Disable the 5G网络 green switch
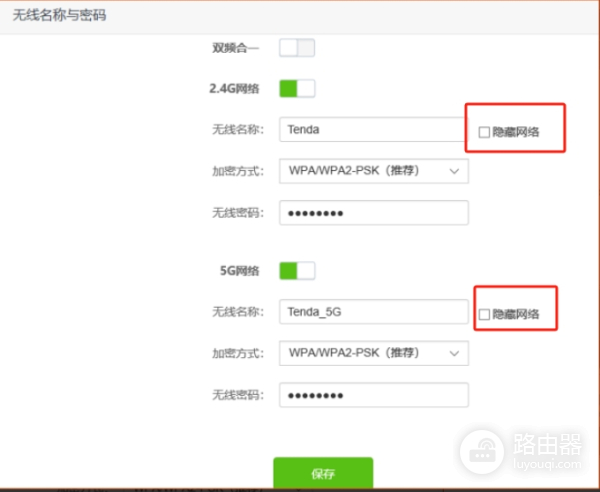 tap(297, 270)
